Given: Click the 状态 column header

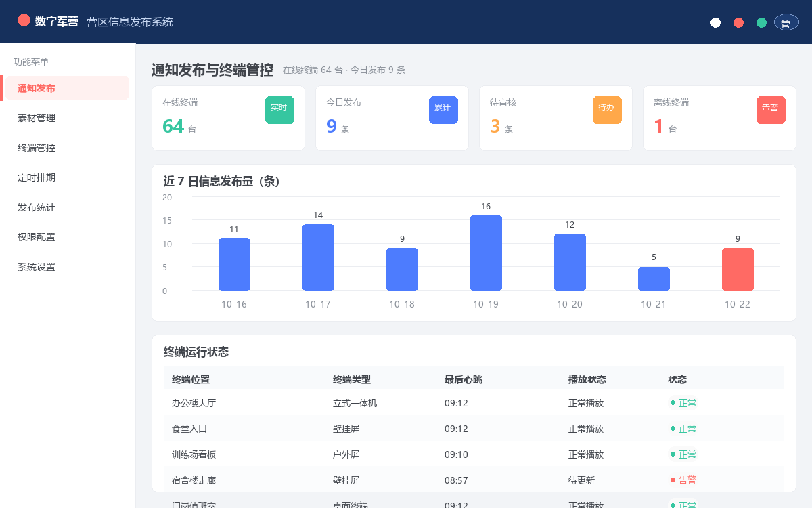Looking at the screenshot, I should tap(677, 379).
